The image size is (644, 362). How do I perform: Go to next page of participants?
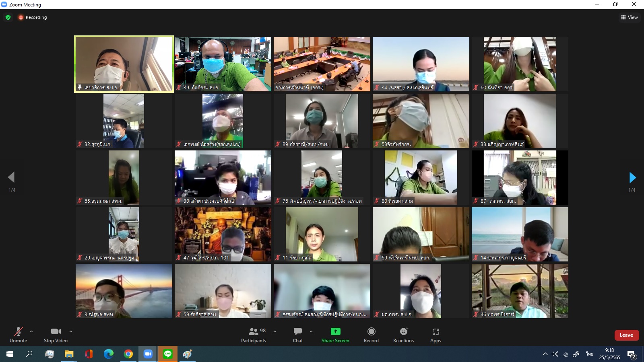point(632,177)
